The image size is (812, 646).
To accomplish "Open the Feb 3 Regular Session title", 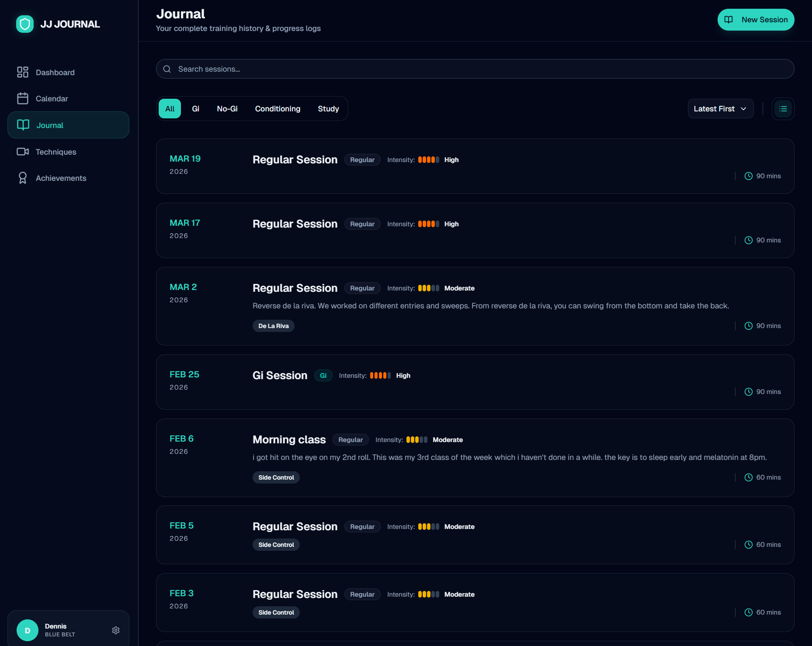I will pyautogui.click(x=295, y=594).
